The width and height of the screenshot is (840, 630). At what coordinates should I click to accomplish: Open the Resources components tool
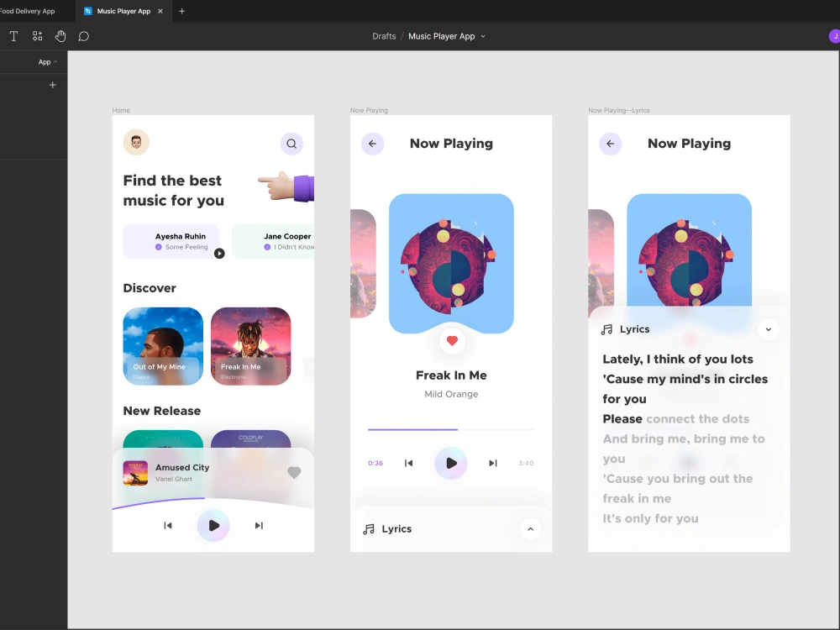coord(37,36)
